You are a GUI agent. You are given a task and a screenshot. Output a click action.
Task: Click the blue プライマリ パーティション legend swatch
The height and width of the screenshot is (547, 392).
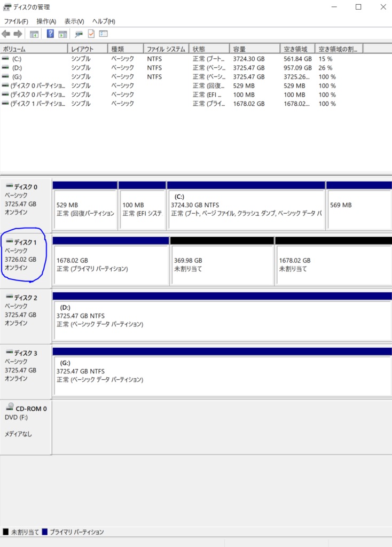click(x=45, y=532)
